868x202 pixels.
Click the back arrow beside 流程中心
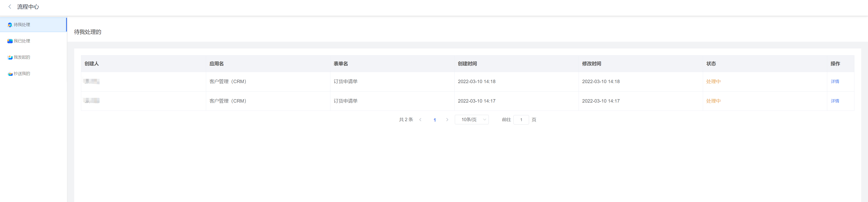(x=10, y=6)
